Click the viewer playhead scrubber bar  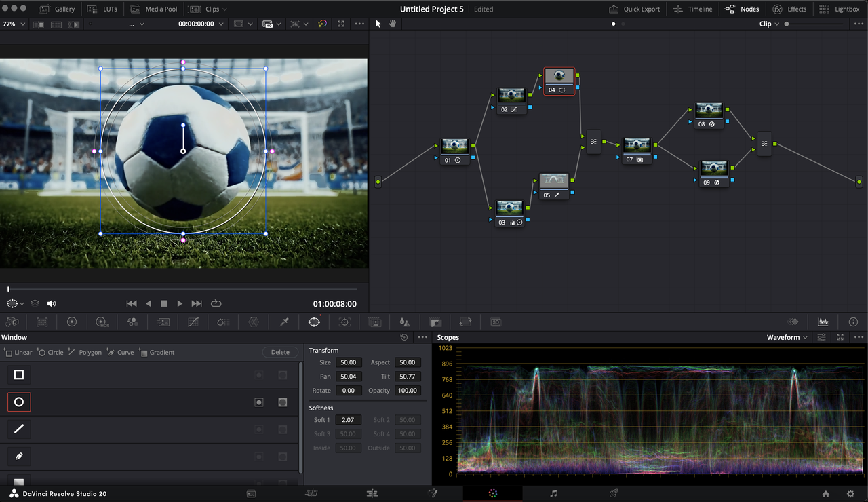(x=183, y=290)
